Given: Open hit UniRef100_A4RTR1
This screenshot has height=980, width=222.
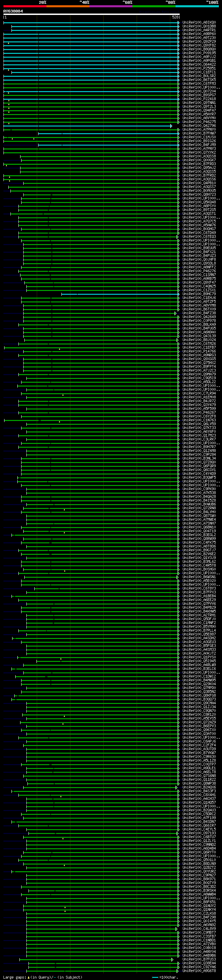Looking at the screenshot, I should 199,30.
